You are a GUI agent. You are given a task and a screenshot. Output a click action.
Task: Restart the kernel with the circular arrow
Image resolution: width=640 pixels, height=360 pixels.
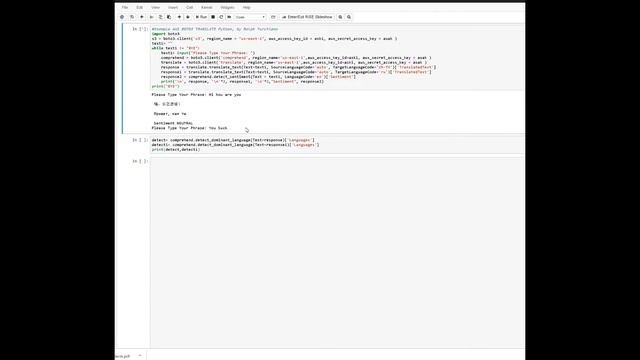[x=221, y=17]
